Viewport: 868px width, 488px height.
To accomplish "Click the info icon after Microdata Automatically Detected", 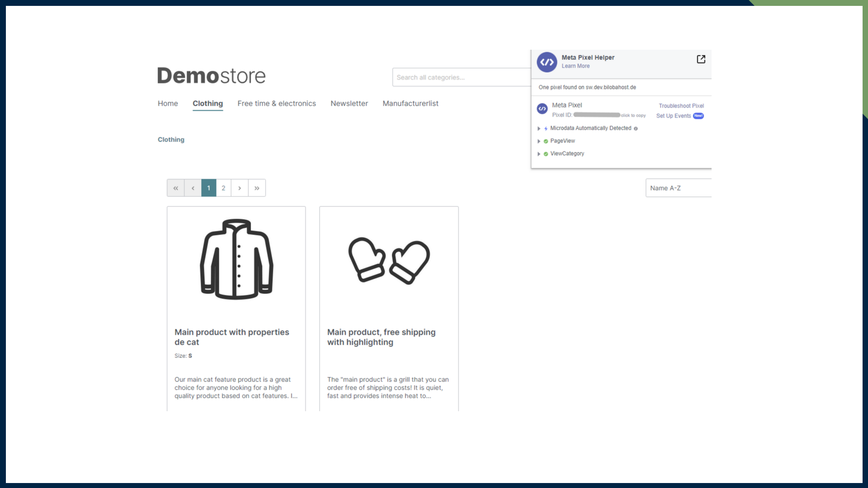I will (636, 128).
